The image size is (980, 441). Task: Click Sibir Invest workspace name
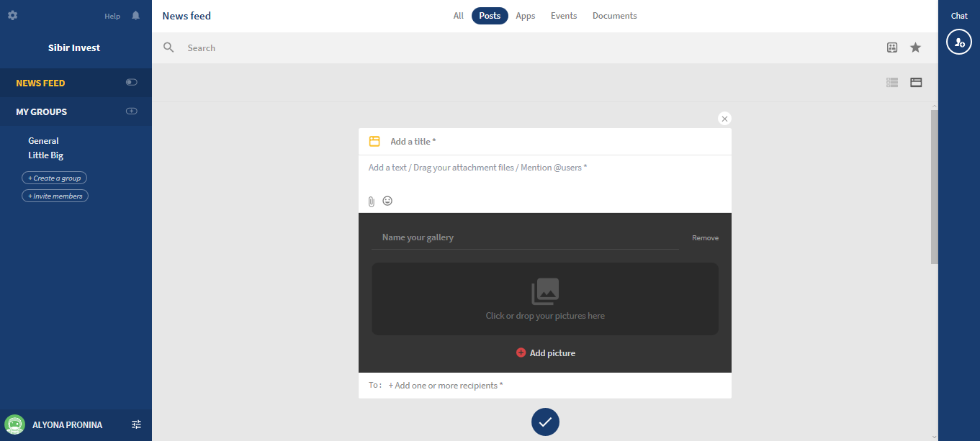coord(74,47)
